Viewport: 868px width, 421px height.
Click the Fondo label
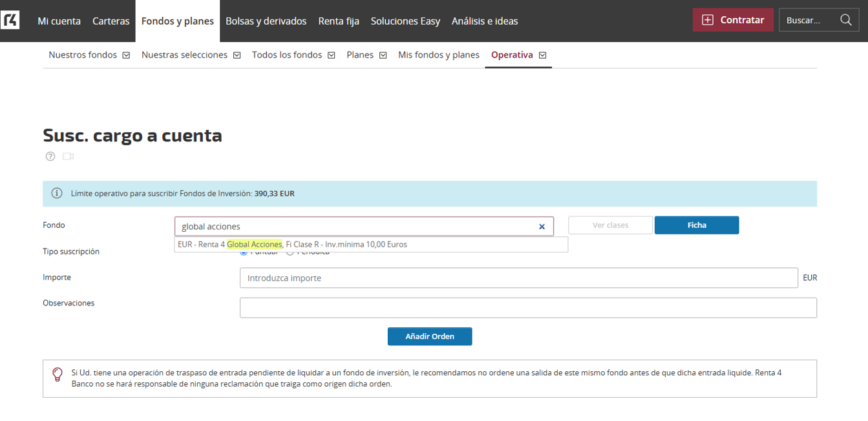point(54,225)
